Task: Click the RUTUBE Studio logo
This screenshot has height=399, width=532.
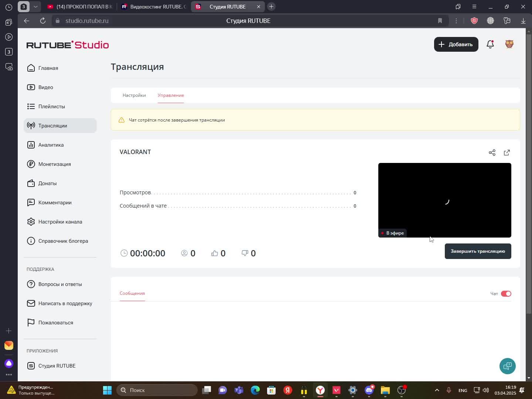Action: (x=68, y=45)
